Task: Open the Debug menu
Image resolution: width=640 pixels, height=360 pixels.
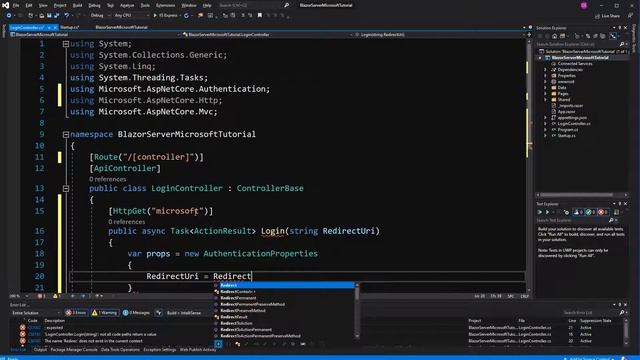Action: [x=94, y=5]
